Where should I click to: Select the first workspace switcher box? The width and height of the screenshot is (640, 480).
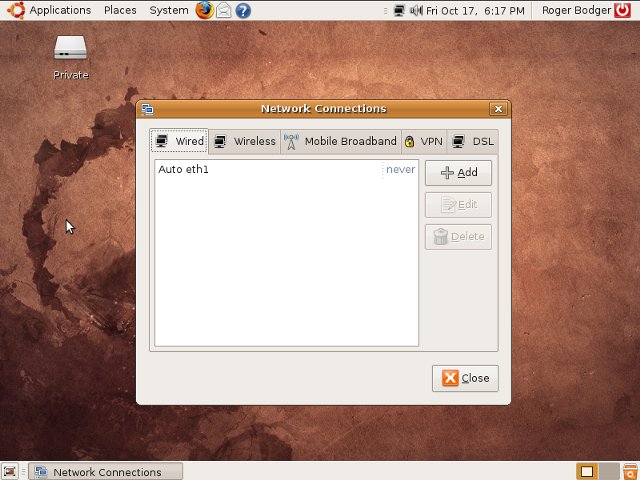tap(587, 472)
